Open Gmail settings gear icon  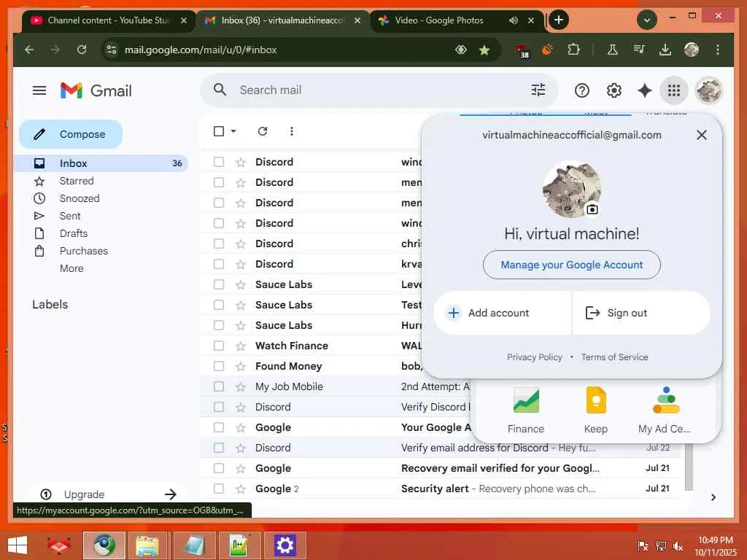point(614,90)
